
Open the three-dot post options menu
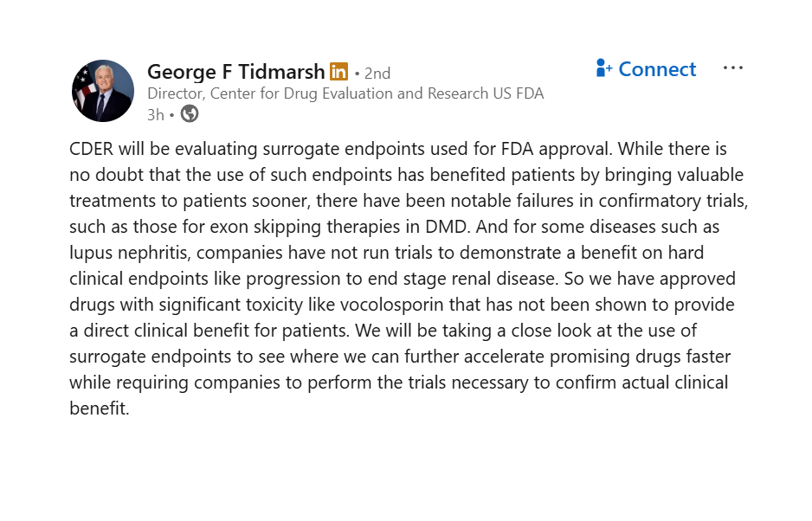pos(732,68)
